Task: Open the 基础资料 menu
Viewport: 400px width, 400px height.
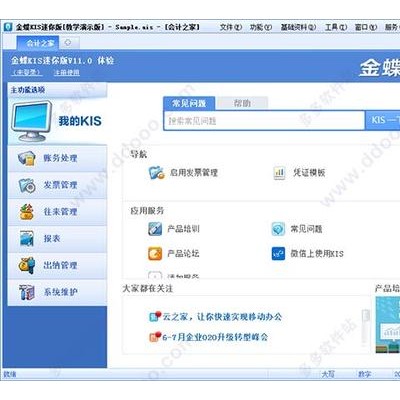Action: pyautogui.click(x=298, y=27)
